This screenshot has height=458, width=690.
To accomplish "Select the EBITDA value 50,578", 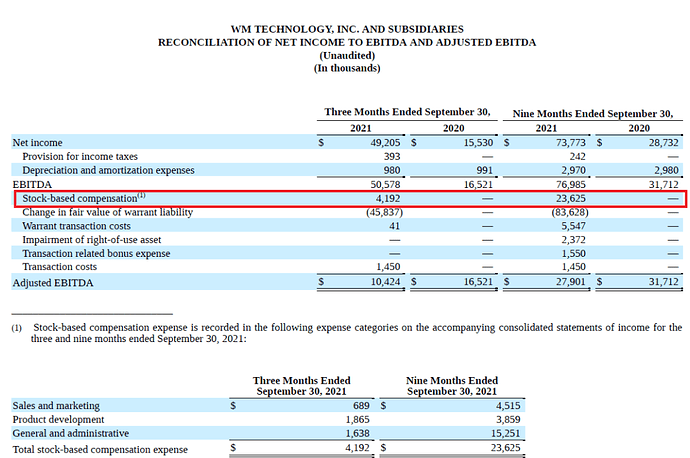I will pyautogui.click(x=385, y=184).
